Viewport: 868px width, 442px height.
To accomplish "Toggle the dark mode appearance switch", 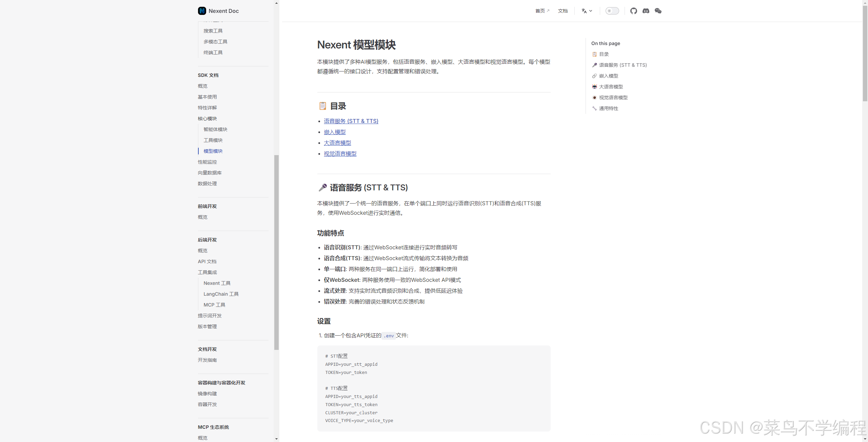I will coord(612,11).
